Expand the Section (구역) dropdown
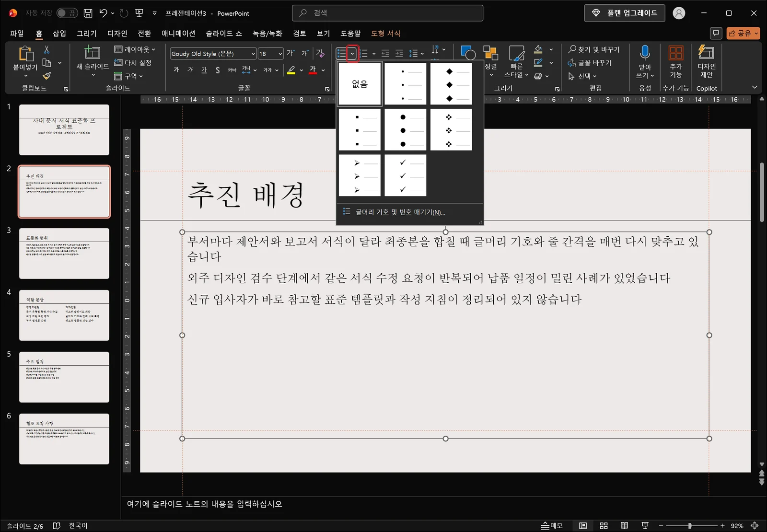The width and height of the screenshot is (767, 532). pos(128,76)
